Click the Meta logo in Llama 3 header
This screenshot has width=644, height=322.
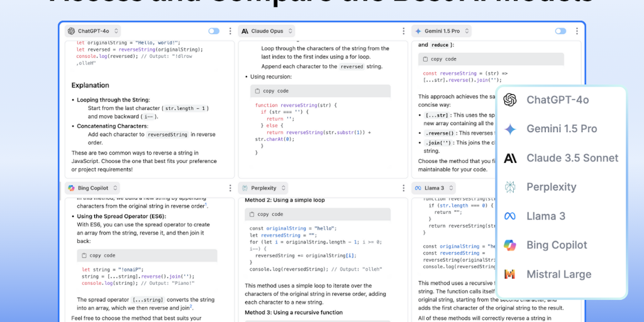tap(418, 188)
